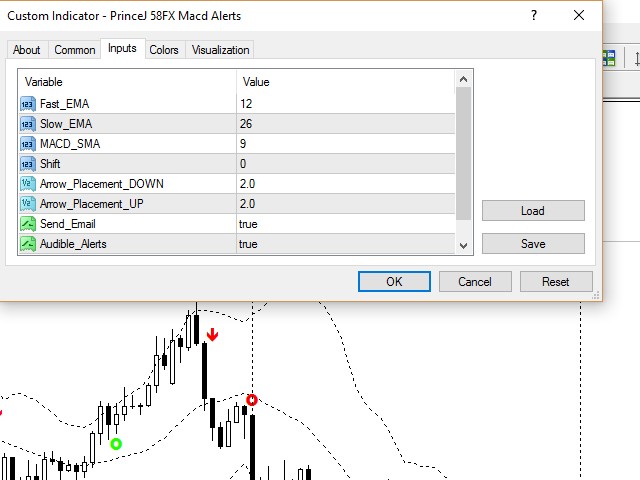Click the scrollbar down arrow
Viewport: 640px width, 480px height.
tap(463, 245)
